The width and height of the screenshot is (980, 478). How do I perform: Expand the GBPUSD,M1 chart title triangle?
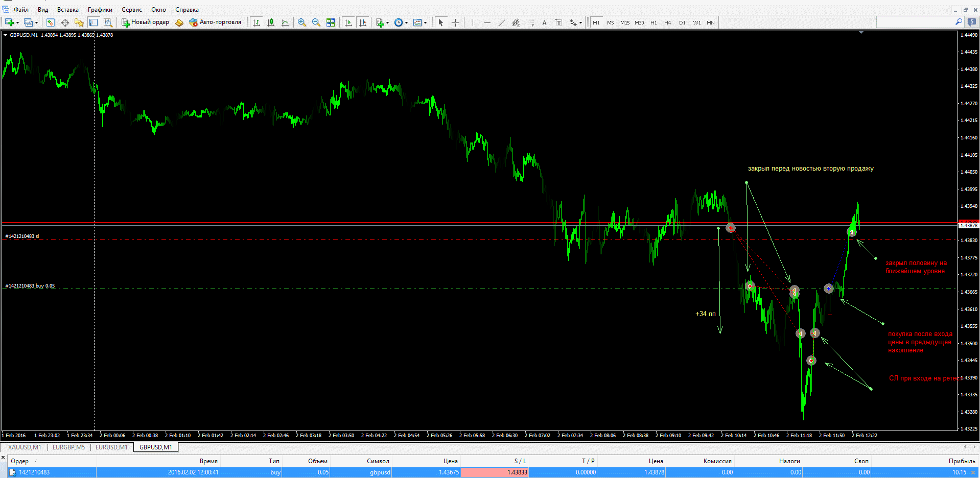(x=5, y=35)
